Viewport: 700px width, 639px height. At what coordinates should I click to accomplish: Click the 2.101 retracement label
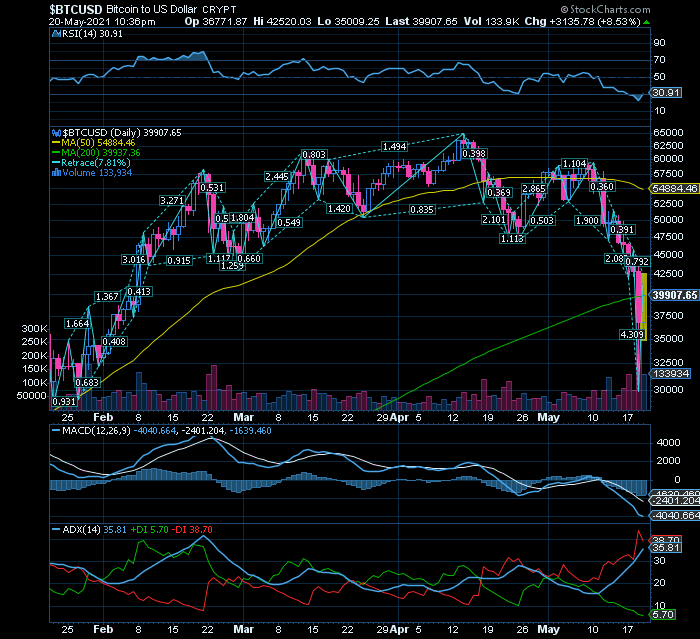coord(494,220)
